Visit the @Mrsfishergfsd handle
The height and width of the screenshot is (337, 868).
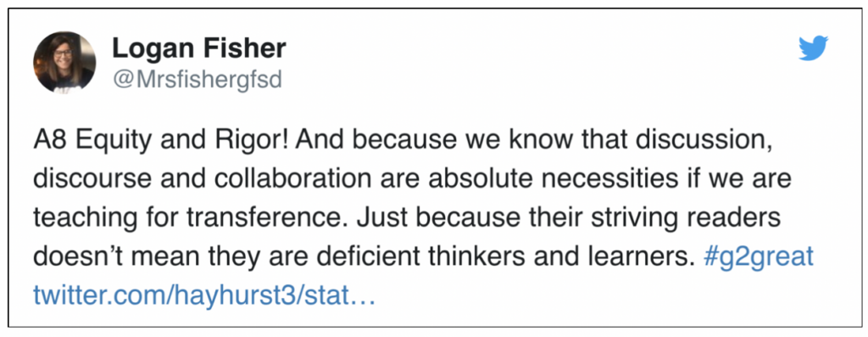coord(197,81)
